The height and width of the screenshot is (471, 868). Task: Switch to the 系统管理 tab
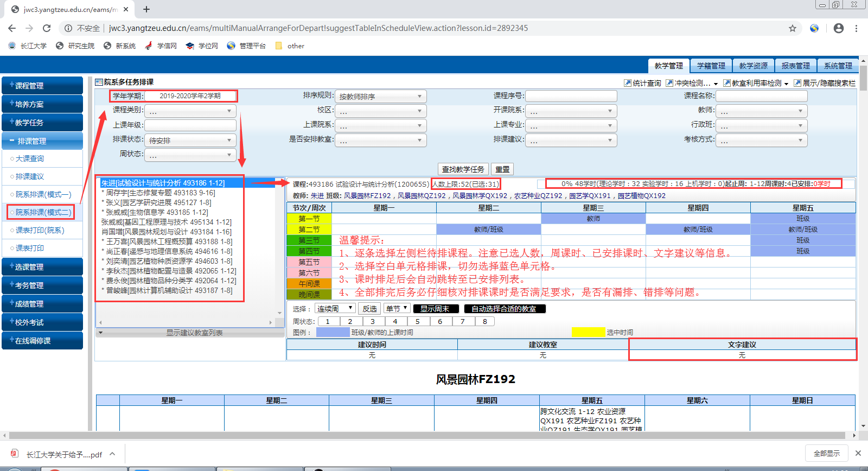coord(838,66)
